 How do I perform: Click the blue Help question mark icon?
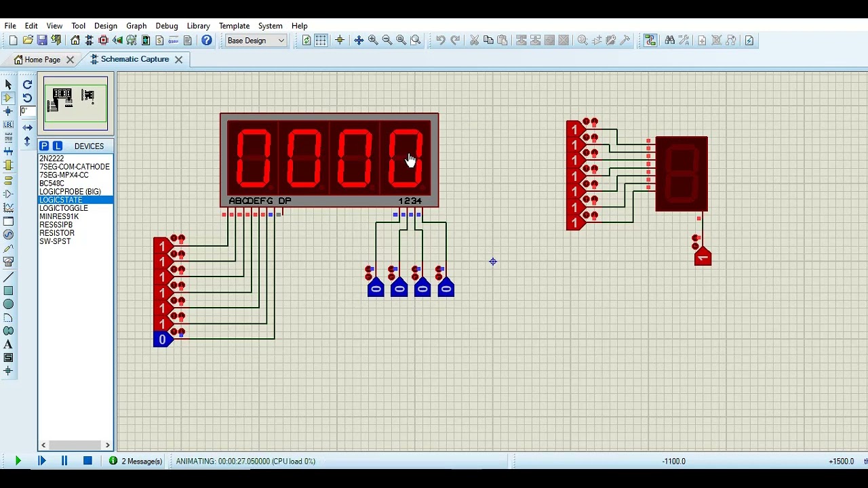(207, 41)
